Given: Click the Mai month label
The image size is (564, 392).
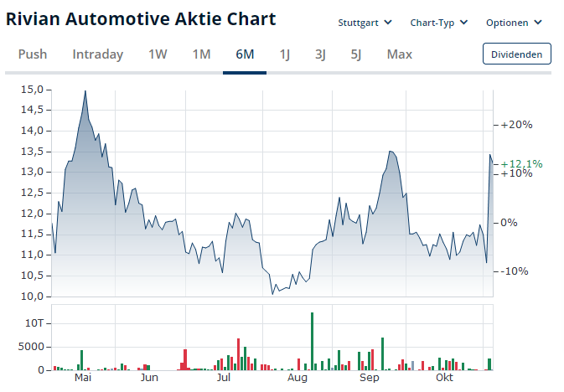Looking at the screenshot, I should point(83,378).
